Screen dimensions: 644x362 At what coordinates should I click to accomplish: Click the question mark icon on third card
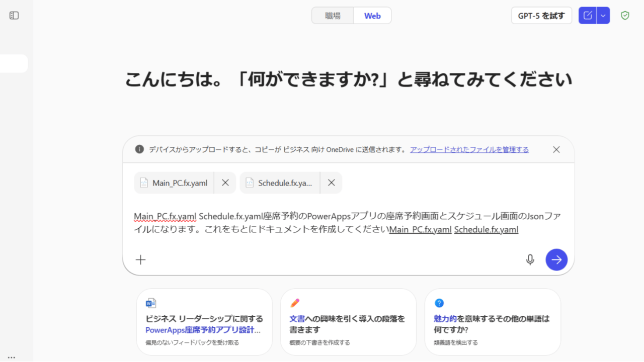coord(439,303)
